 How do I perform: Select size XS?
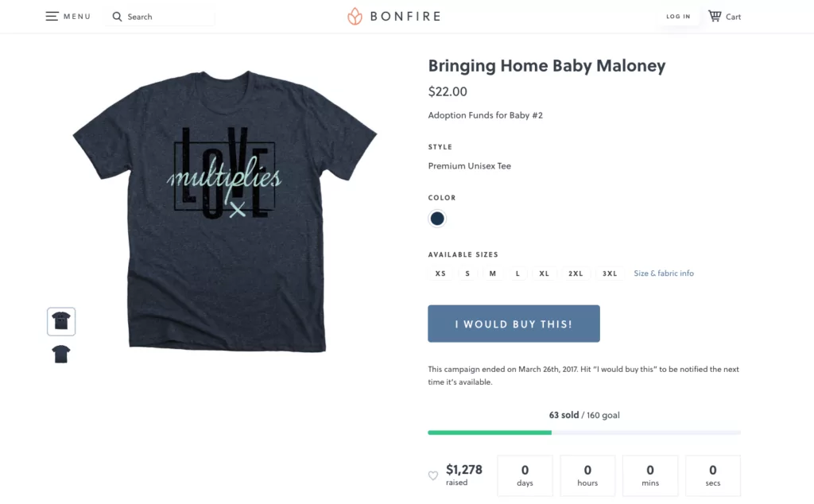point(440,273)
